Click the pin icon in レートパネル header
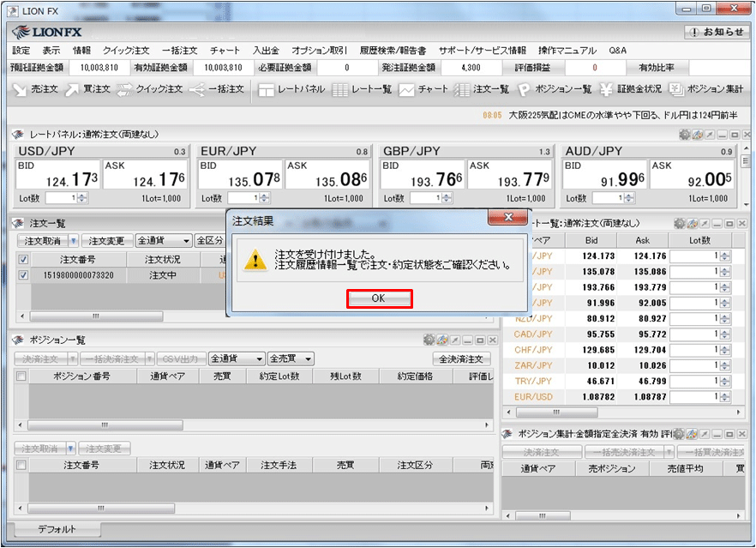The height and width of the screenshot is (548, 756). (710, 135)
